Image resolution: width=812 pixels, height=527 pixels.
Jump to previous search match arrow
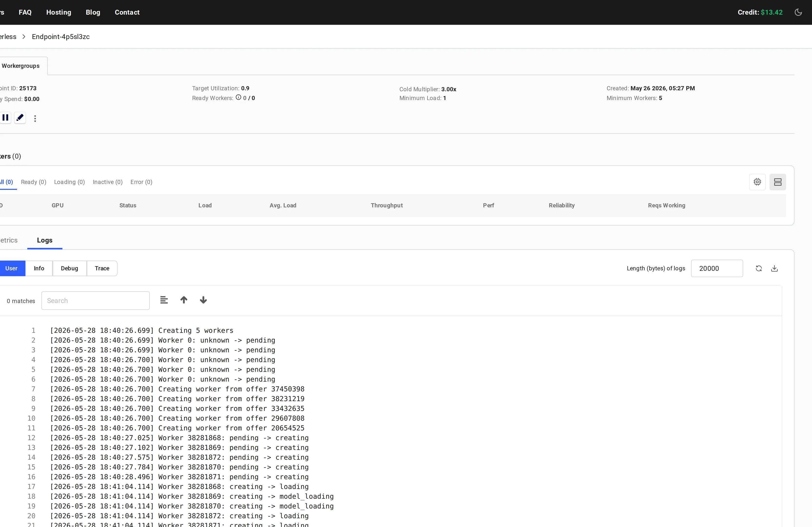pos(184,300)
